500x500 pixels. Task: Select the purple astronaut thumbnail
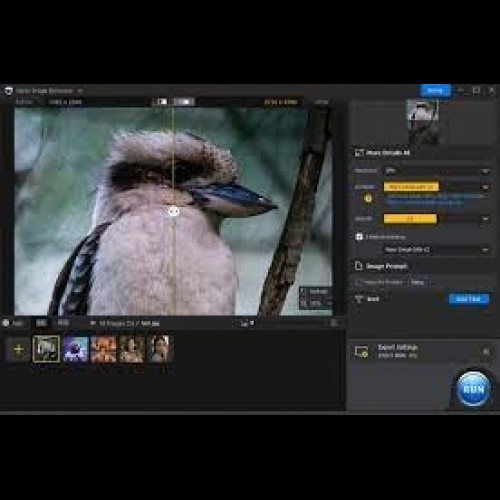[75, 349]
